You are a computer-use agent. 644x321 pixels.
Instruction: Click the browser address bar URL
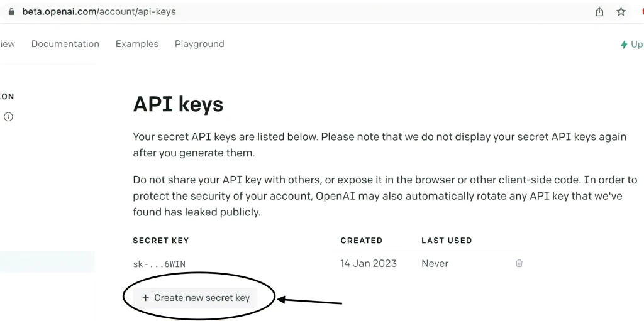99,11
